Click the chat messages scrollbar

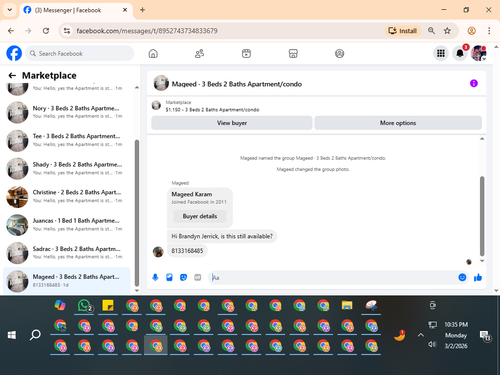(482, 216)
